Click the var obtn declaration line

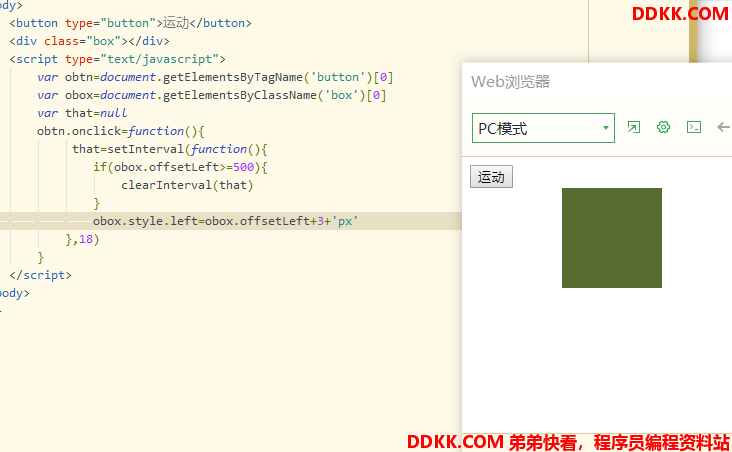[x=215, y=77]
